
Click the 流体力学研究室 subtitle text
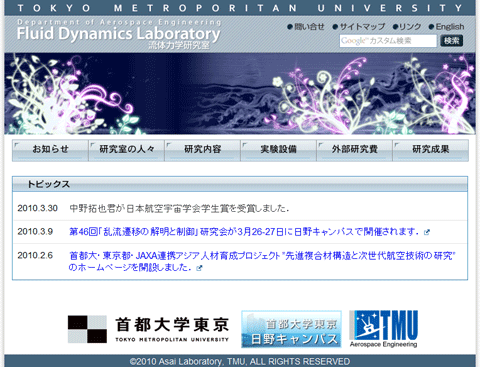click(179, 45)
